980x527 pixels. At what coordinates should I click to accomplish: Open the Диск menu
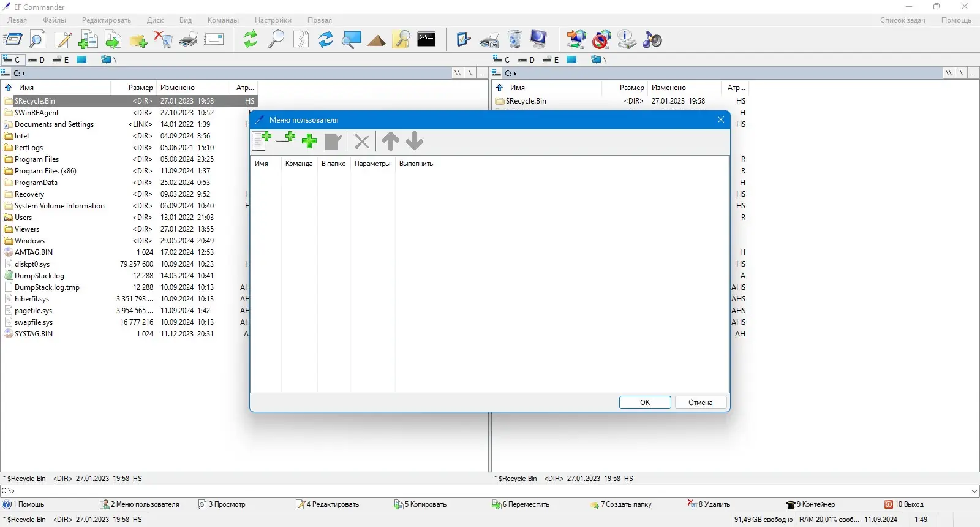pos(155,20)
